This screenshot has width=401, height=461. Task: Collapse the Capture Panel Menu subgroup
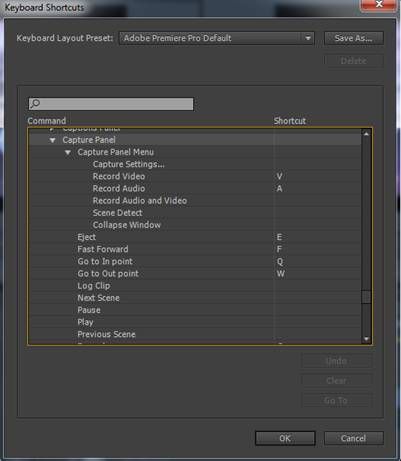(68, 153)
